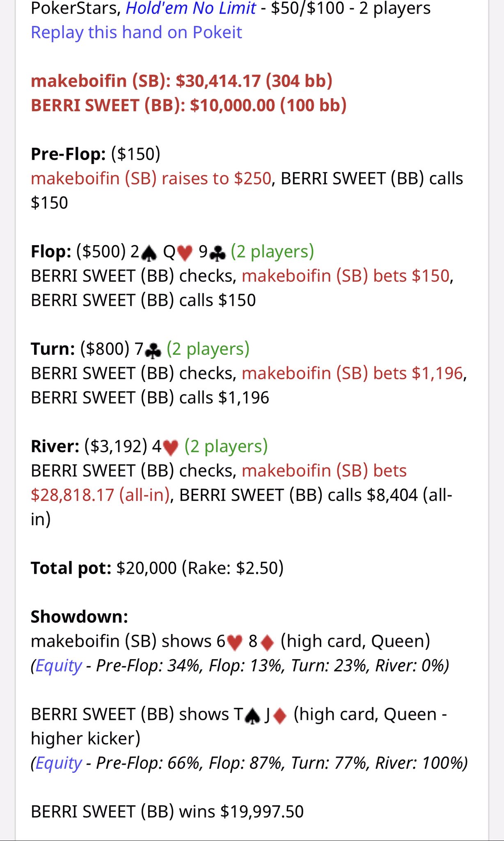Open BB player's blue Equity link

tap(59, 763)
